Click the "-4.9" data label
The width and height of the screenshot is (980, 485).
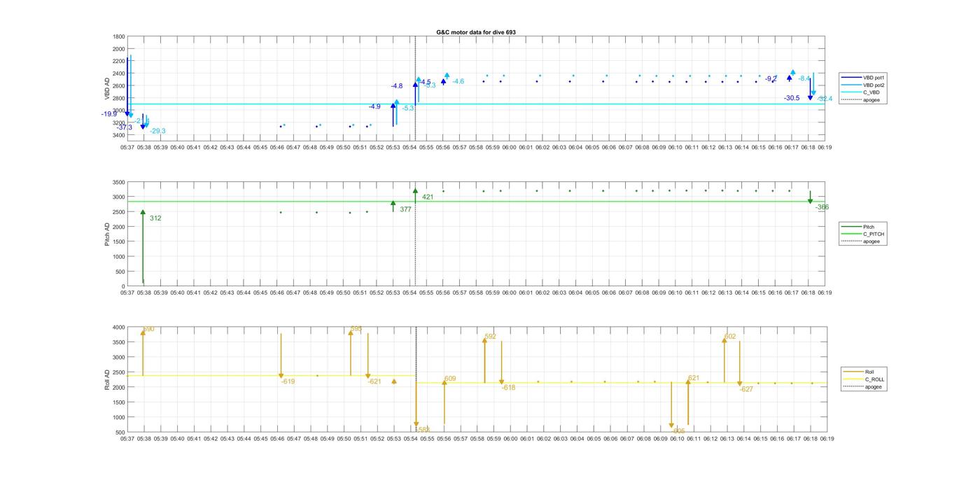(374, 106)
